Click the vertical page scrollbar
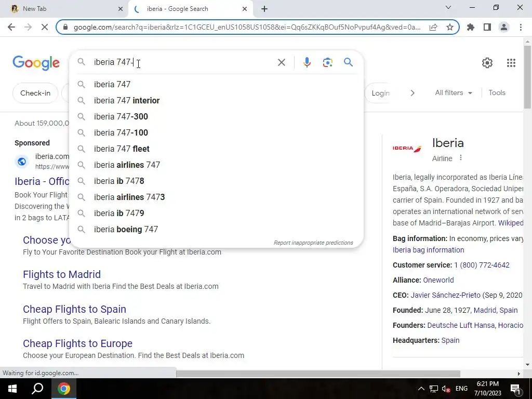532x399 pixels. click(527, 77)
